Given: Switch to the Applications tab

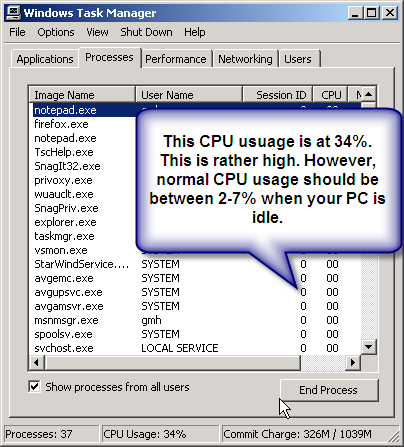Looking at the screenshot, I should coord(45,59).
